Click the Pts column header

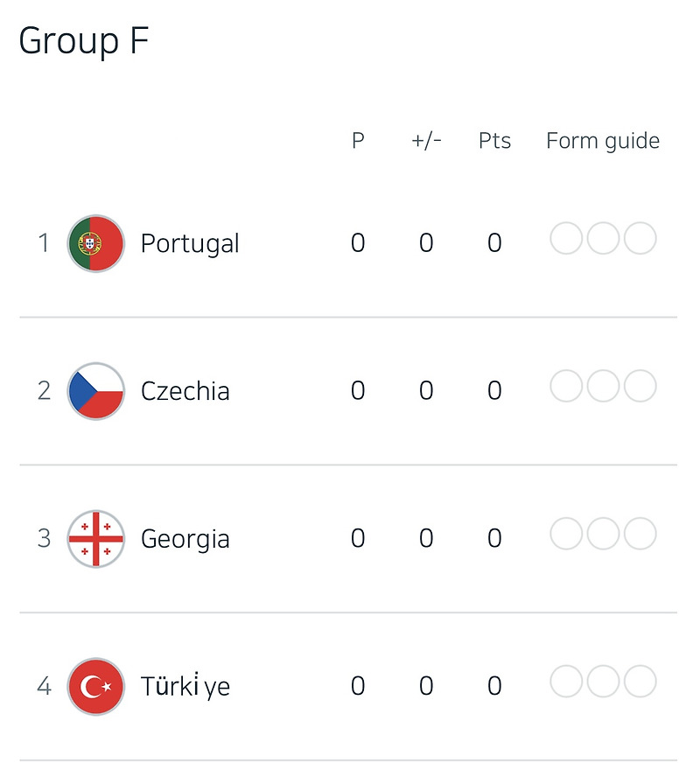click(x=494, y=141)
